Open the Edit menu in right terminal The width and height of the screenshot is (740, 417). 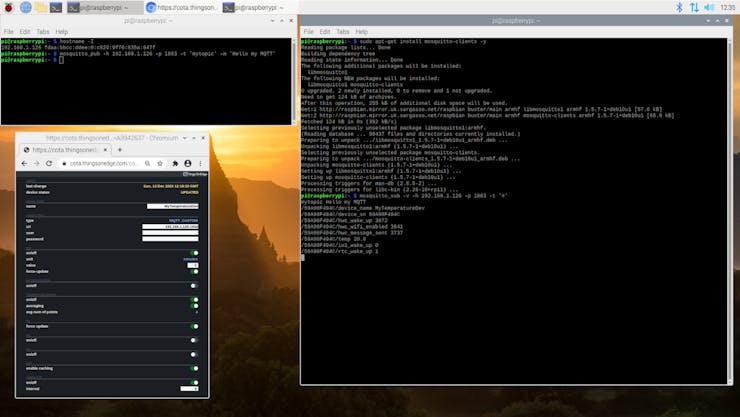326,31
